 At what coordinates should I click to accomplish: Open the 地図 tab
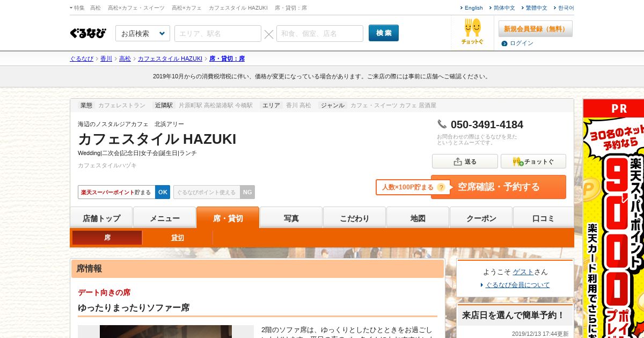point(418,218)
